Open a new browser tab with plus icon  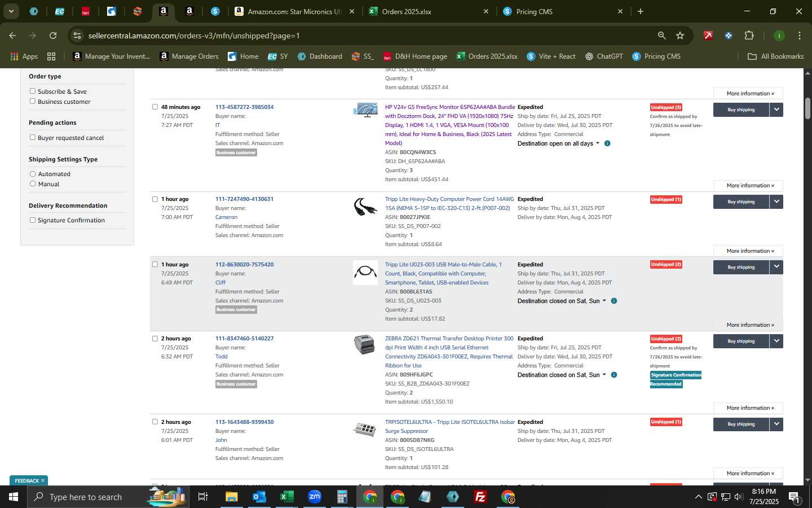[x=641, y=11]
